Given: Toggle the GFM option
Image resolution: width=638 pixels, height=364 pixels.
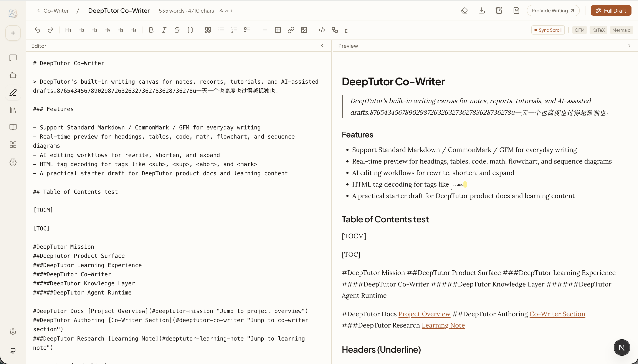Looking at the screenshot, I should [579, 30].
